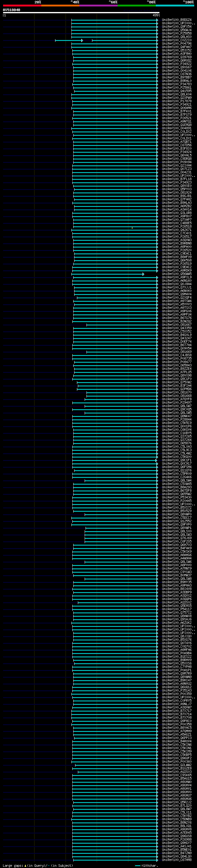
Task: Select the UniRef100_Q43359 label
Action: 177,328
